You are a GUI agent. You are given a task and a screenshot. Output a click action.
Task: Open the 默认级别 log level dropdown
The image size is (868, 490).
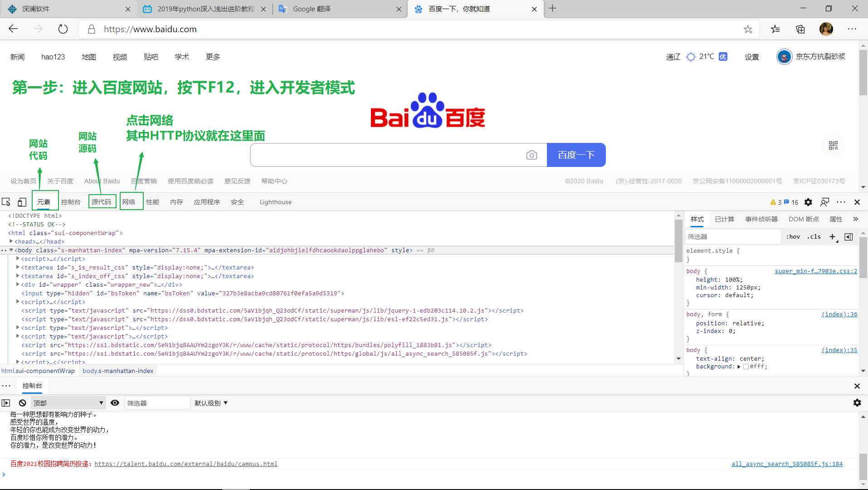click(x=211, y=403)
